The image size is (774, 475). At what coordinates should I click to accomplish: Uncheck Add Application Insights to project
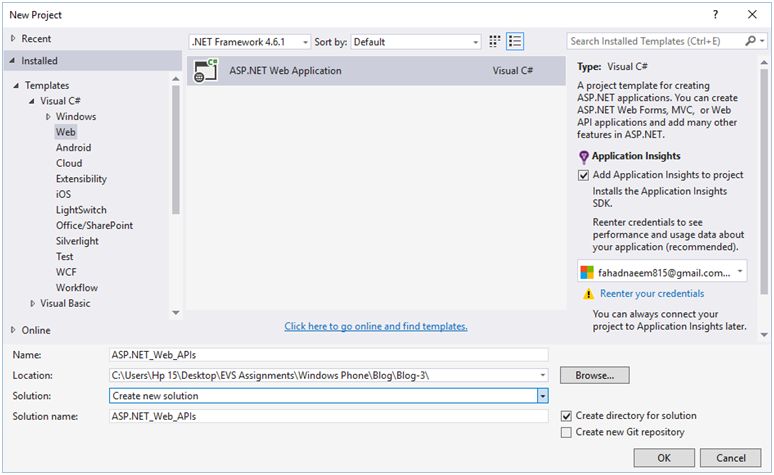coord(583,175)
